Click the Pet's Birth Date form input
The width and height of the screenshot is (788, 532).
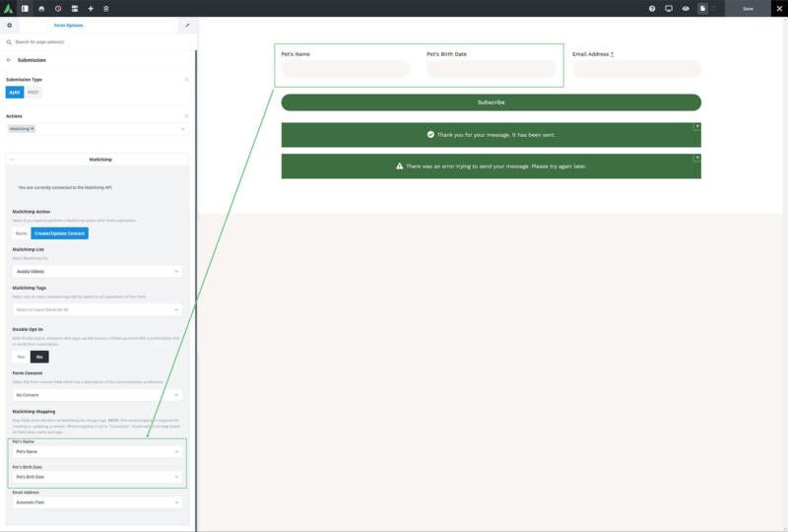[x=491, y=69]
